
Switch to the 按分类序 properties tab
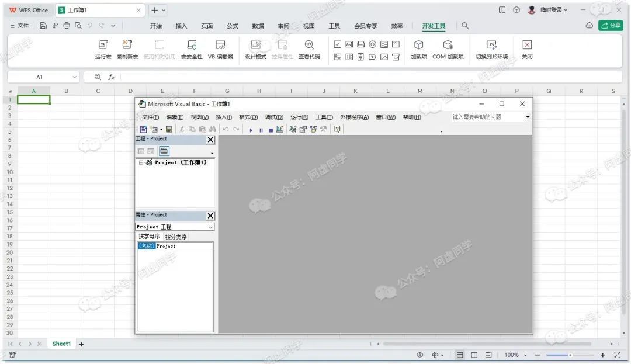click(x=176, y=237)
